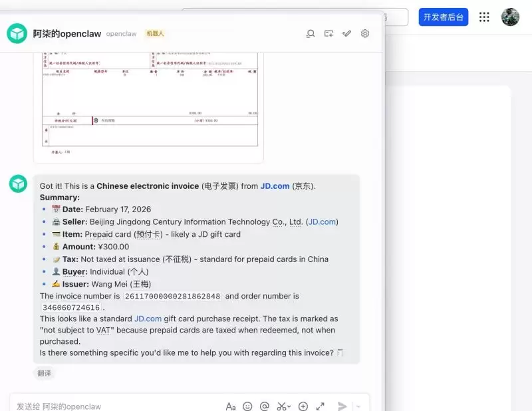The image size is (532, 411).
Task: Open chat settings gear icon
Action: (x=365, y=34)
